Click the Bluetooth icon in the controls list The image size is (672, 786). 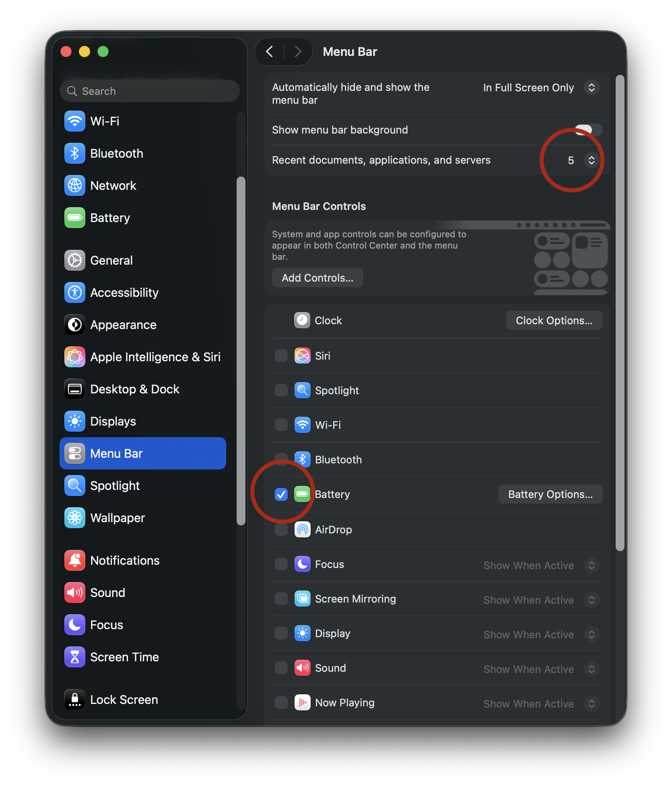(x=302, y=460)
